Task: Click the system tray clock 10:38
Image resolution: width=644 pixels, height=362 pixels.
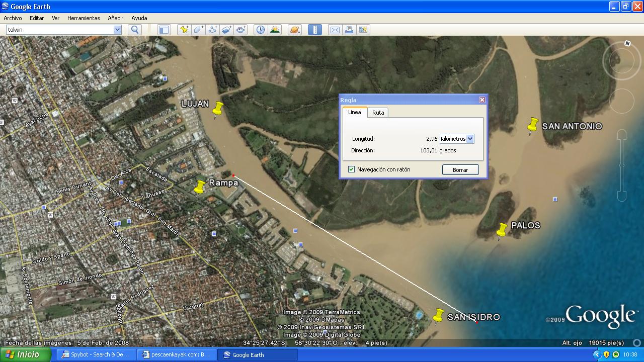Action: coord(630,354)
